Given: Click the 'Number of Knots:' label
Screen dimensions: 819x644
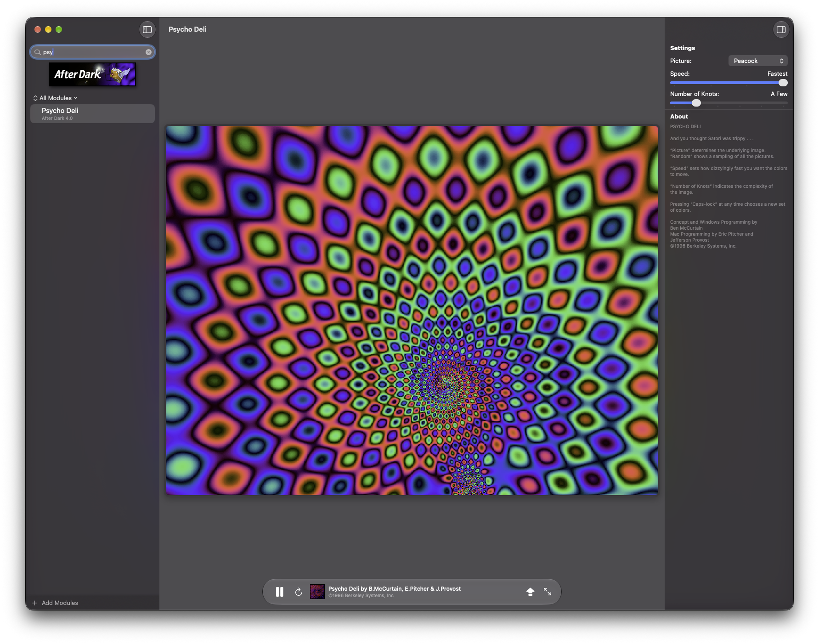Looking at the screenshot, I should click(695, 94).
